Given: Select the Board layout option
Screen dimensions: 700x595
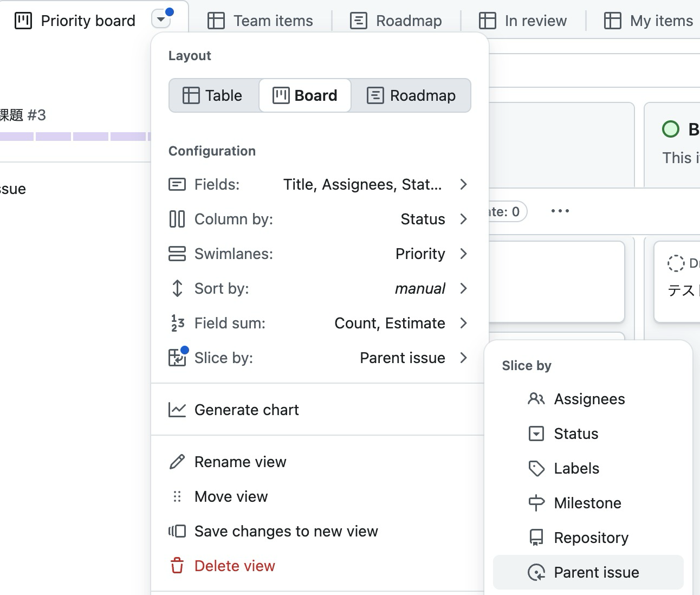Looking at the screenshot, I should coord(305,95).
